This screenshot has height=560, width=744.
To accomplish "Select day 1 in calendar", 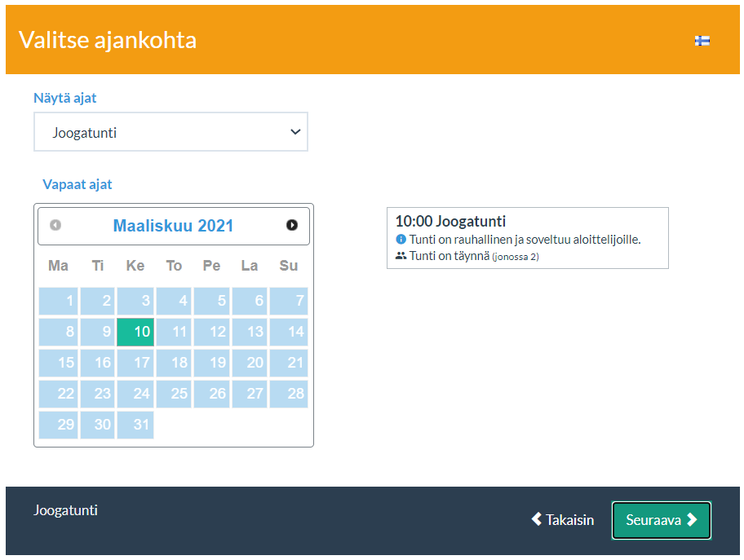I will coord(59,301).
